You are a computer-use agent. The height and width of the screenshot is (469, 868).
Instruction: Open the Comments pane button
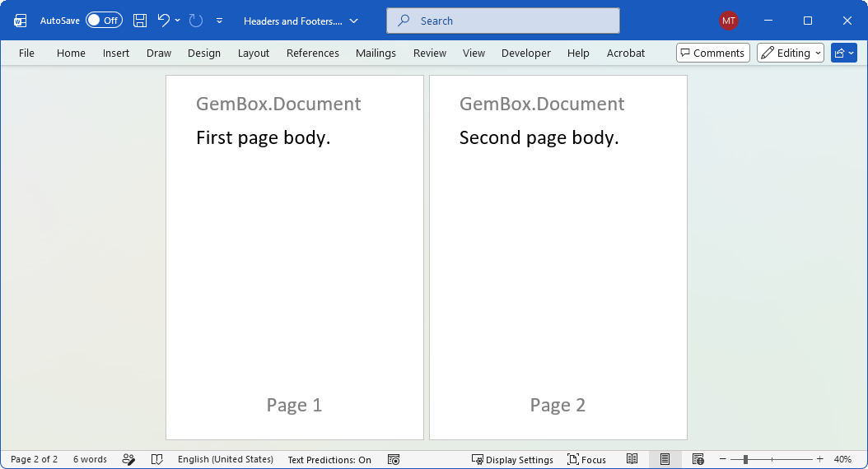(x=713, y=53)
